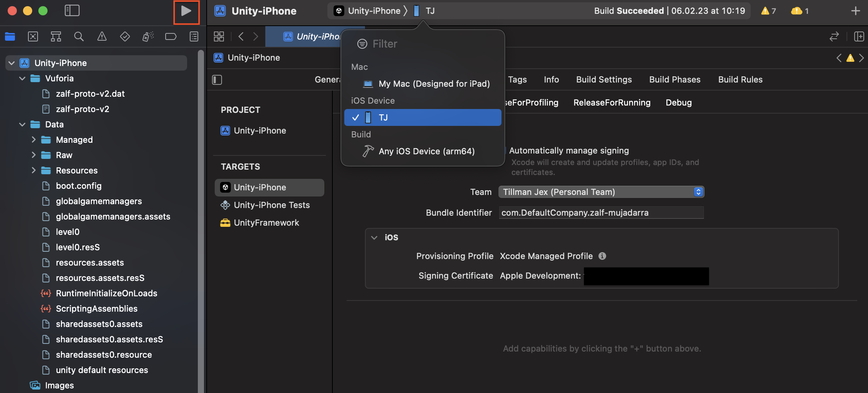Click the yellow warnings count indicator
The image size is (868, 393).
point(769,11)
